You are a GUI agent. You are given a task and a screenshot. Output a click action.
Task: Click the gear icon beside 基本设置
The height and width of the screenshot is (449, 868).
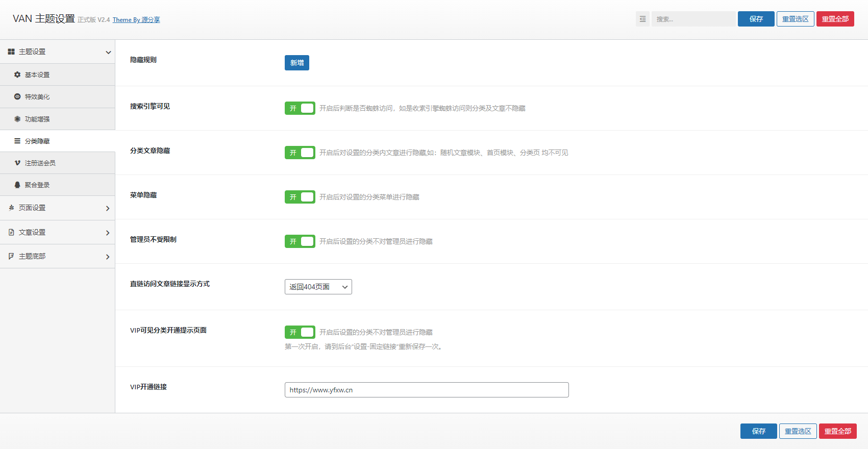click(x=17, y=74)
